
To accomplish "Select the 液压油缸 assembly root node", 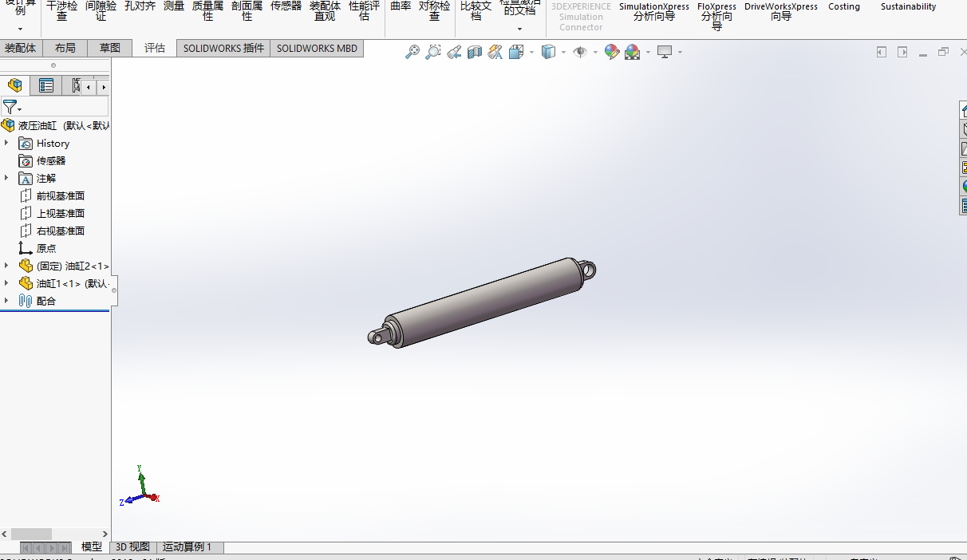I will [55, 125].
